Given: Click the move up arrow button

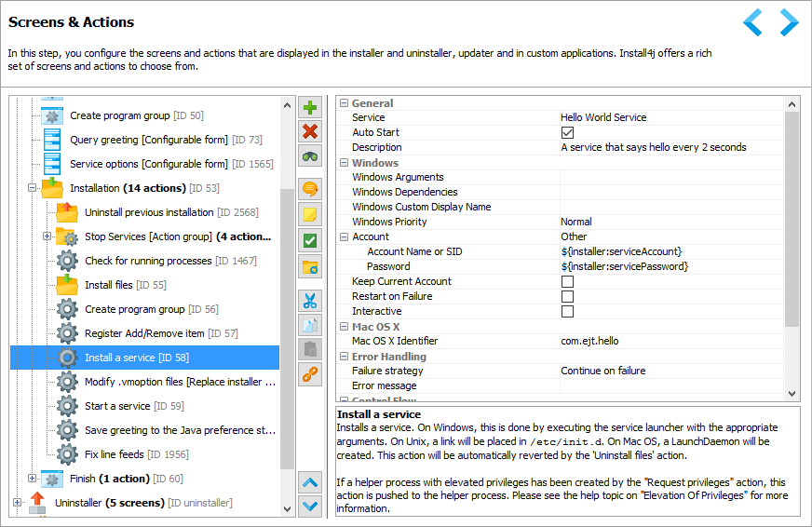Looking at the screenshot, I should click(310, 482).
